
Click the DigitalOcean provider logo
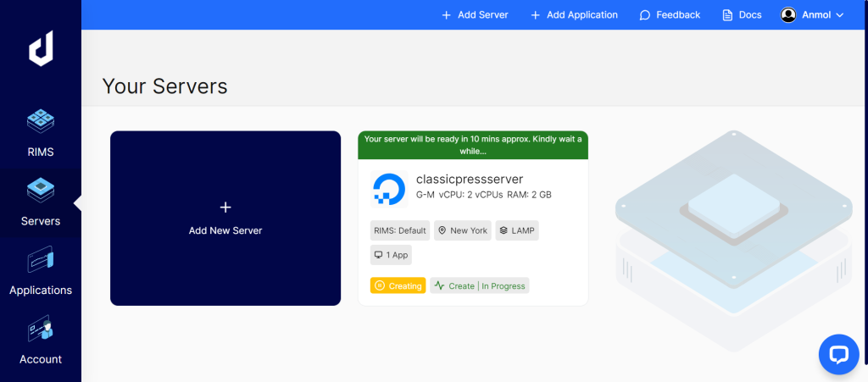389,188
